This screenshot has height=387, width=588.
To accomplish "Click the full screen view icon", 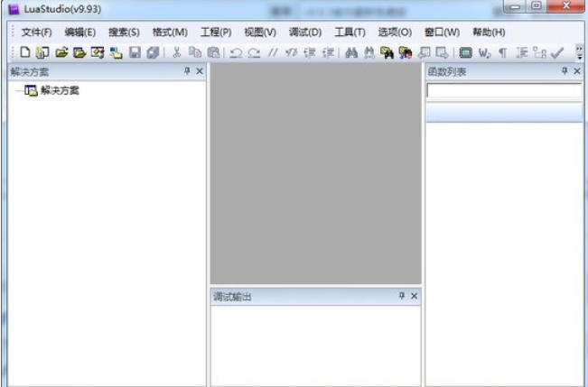I will (x=465, y=52).
